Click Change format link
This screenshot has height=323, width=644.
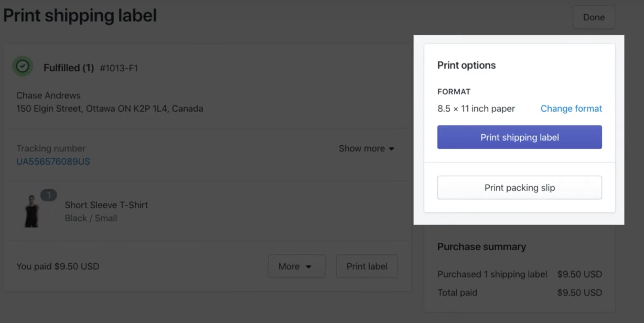pos(571,109)
